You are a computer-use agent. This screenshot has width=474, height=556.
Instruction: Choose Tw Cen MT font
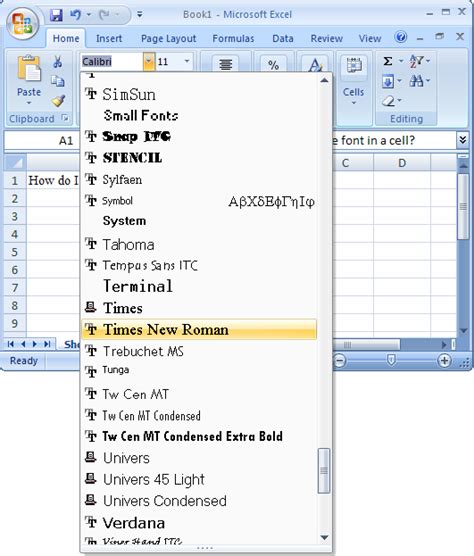(x=199, y=394)
